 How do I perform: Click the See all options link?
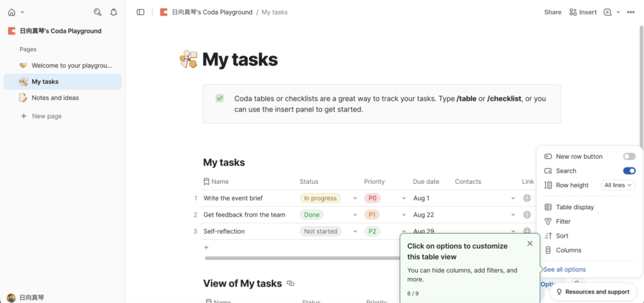click(564, 270)
